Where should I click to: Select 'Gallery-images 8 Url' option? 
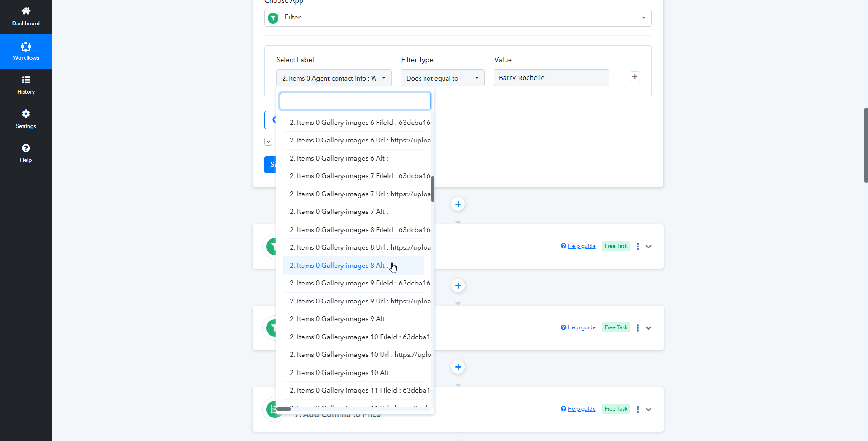coord(354,247)
